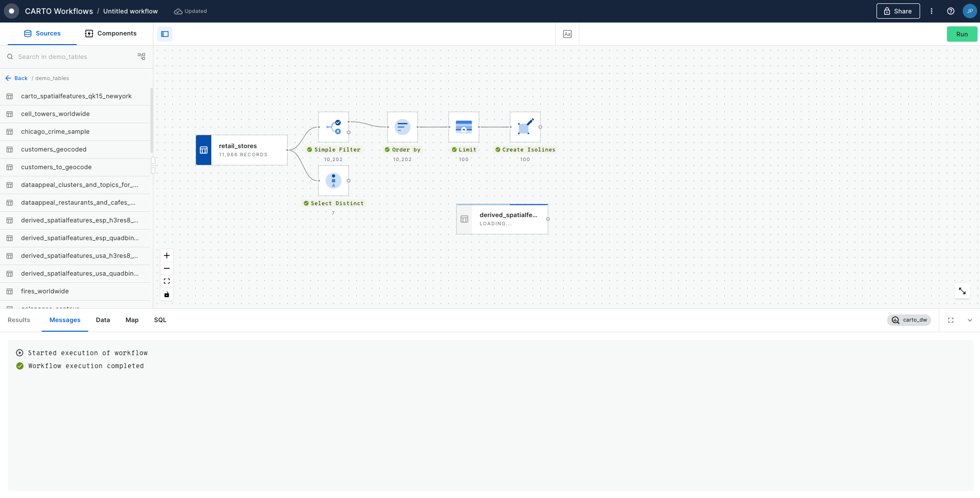
Task: Toggle the canvas lock button
Action: [167, 294]
